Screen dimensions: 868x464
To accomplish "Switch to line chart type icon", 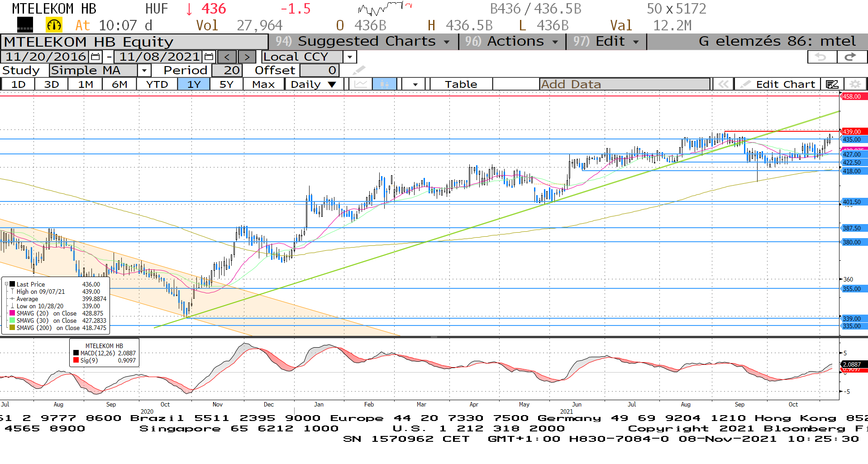I will (361, 84).
